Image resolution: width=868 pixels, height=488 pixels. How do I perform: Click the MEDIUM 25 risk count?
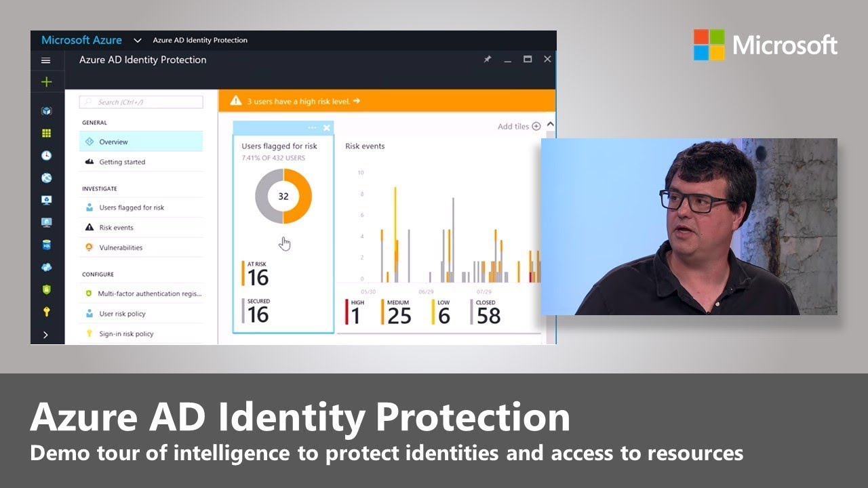click(397, 312)
